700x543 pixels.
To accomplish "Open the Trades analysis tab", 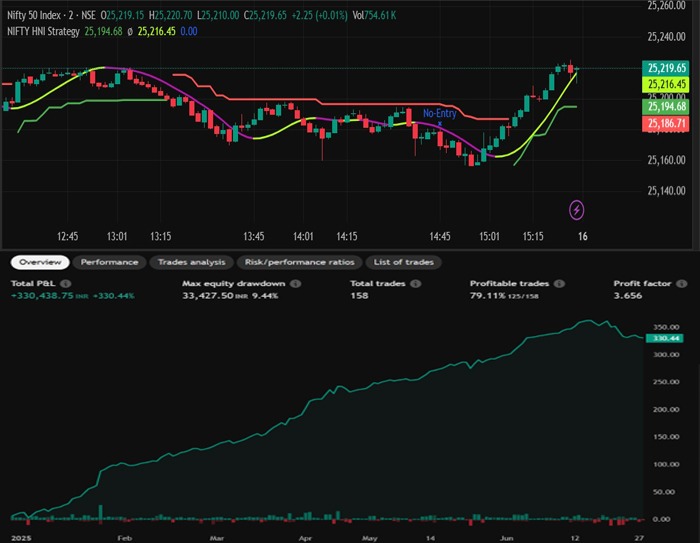I will coord(191,262).
